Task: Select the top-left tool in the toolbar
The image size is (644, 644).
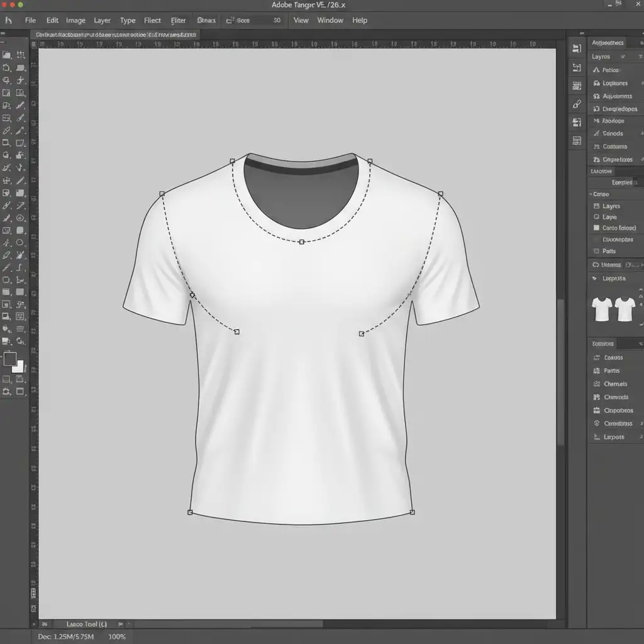Action: [7, 55]
